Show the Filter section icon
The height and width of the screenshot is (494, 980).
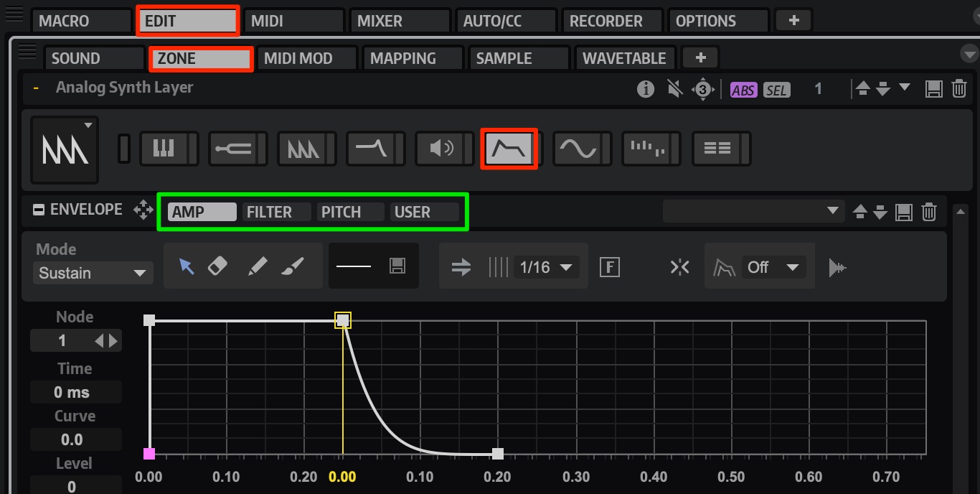pyautogui.click(x=371, y=149)
